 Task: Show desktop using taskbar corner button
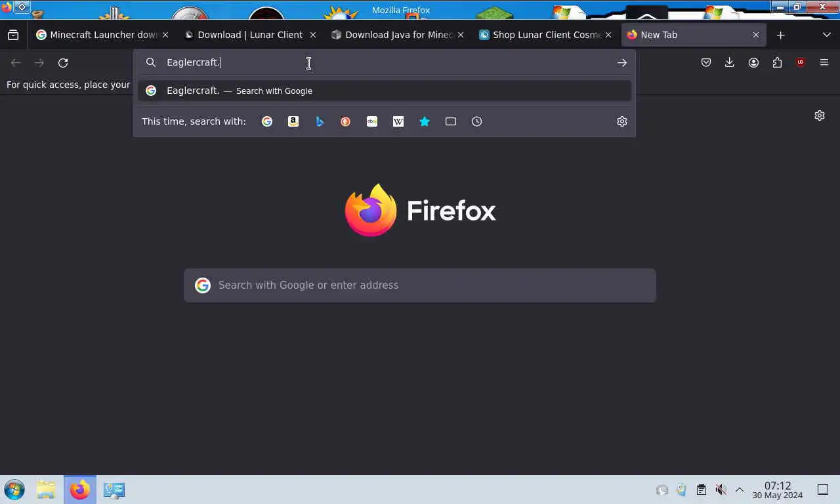(823, 490)
